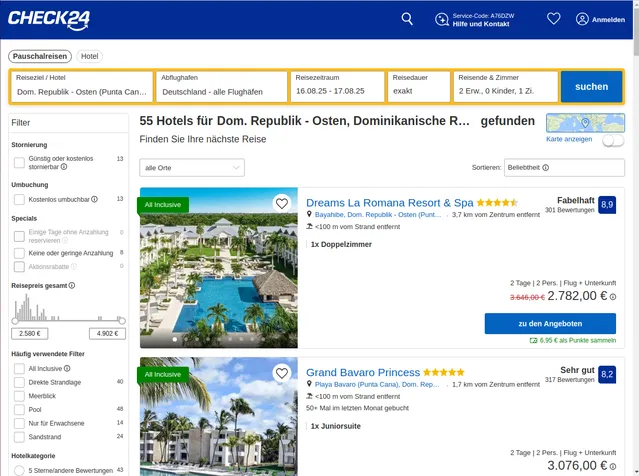Viewport: 639px width, 476px height.
Task: Open Dreams La Romana Resort & Spa link
Action: pos(390,203)
